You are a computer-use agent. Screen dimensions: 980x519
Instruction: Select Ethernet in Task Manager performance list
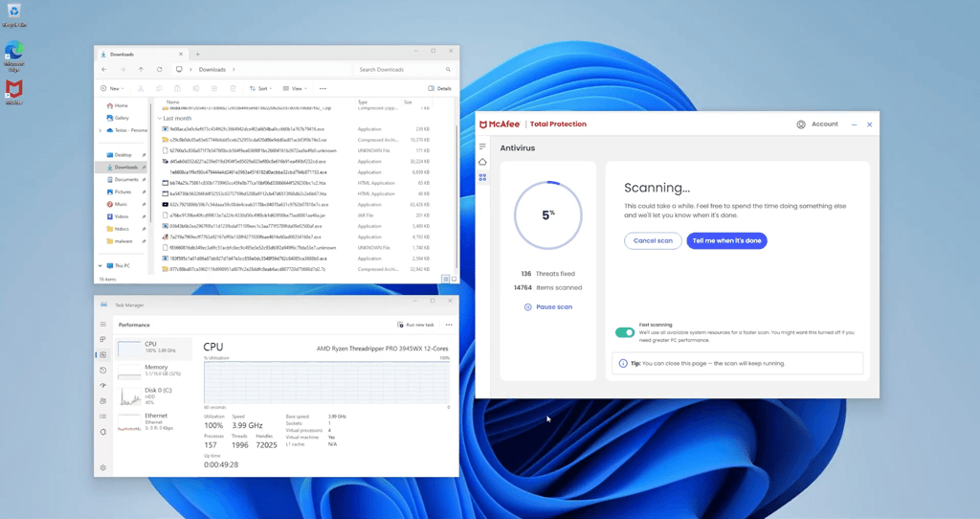point(154,420)
